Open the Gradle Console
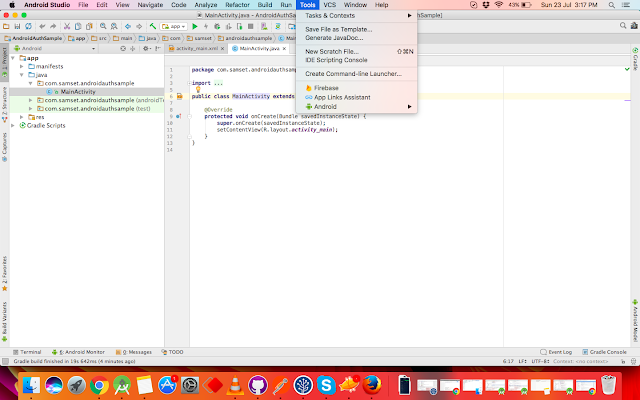 [x=604, y=352]
